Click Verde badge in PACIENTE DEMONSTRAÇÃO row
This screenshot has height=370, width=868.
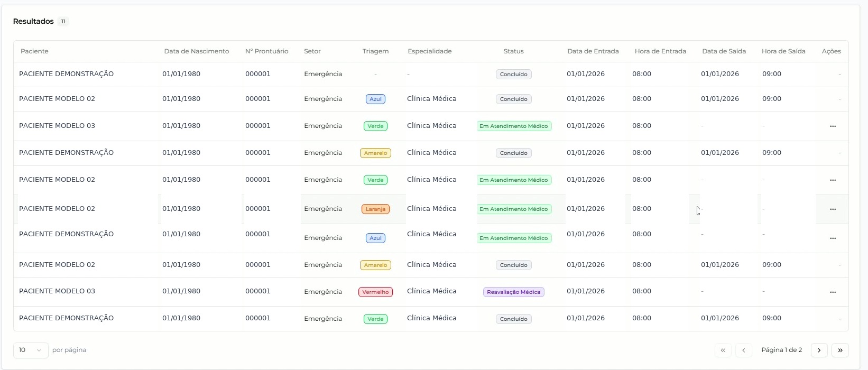(375, 319)
